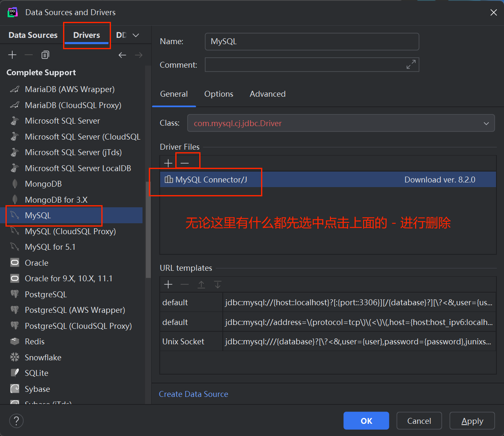Open the General tab

[x=174, y=94]
